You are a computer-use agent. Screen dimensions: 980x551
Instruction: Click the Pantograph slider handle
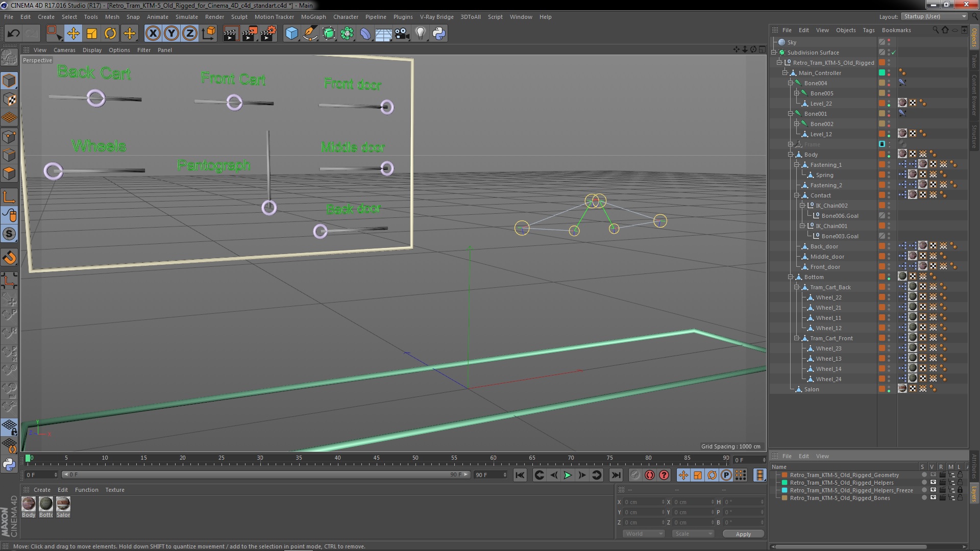[x=269, y=208]
